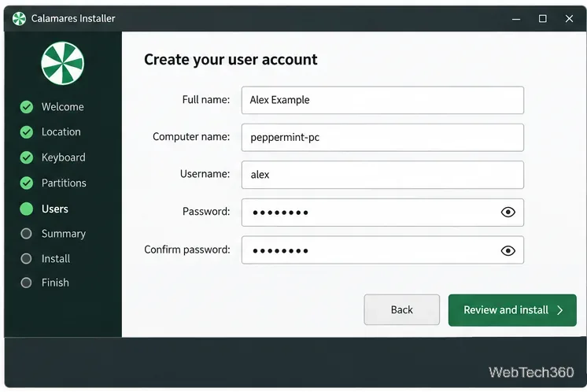Minimize the Calamares Installer window

coord(516,19)
